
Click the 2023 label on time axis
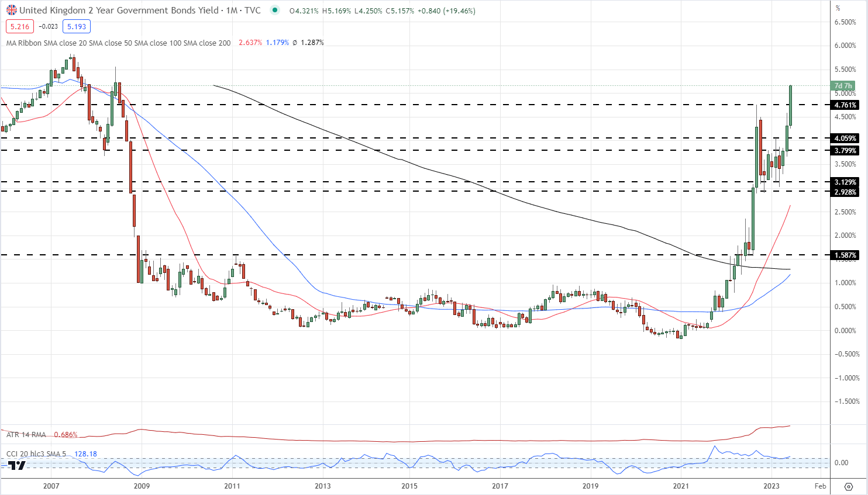[x=771, y=486]
